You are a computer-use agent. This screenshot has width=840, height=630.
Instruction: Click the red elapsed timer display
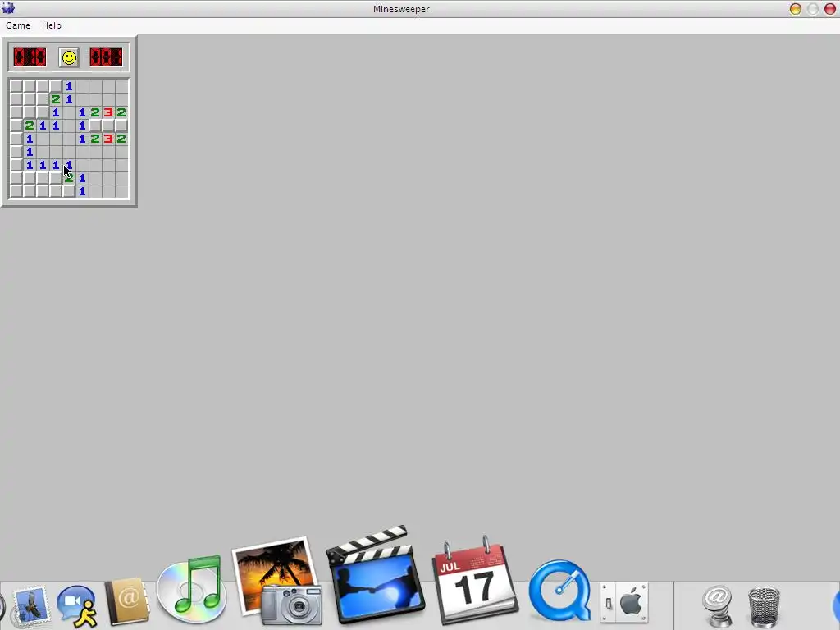pyautogui.click(x=106, y=57)
